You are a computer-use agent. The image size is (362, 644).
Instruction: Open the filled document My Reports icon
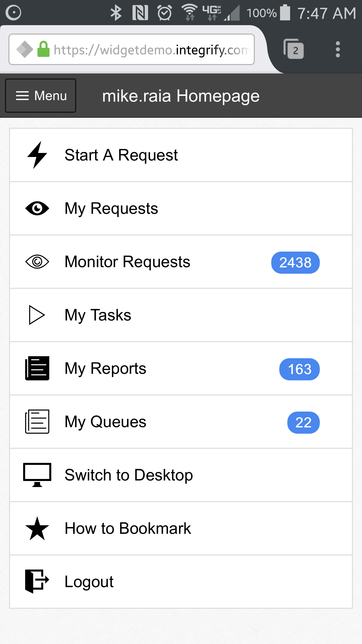coord(37,368)
